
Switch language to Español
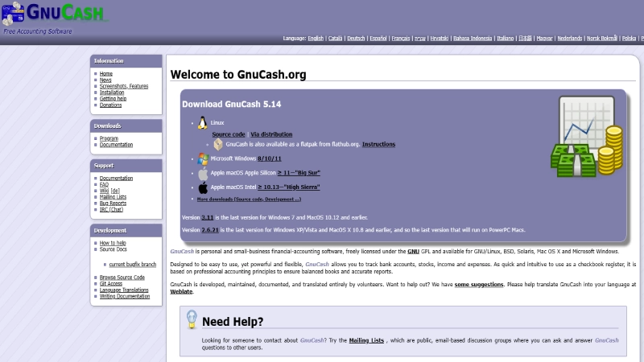pyautogui.click(x=378, y=38)
